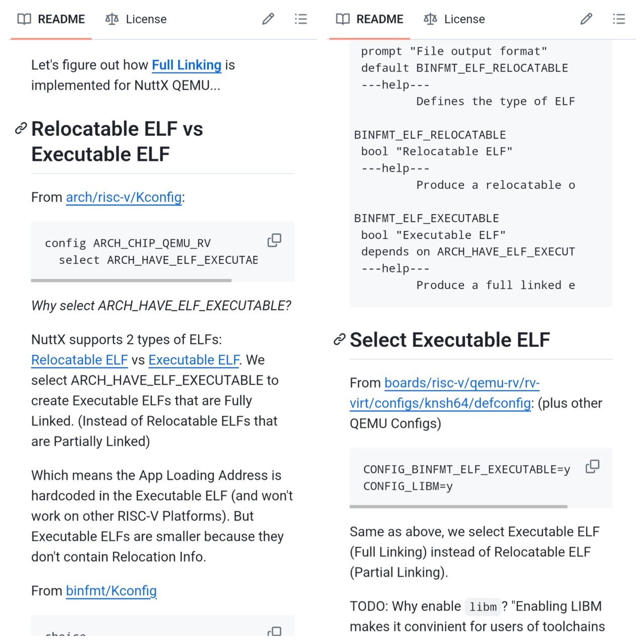Viewport: 644px width, 644px height.
Task: Copy the ARCH_CHIP_QEMU_RV config code block
Action: tap(274, 240)
